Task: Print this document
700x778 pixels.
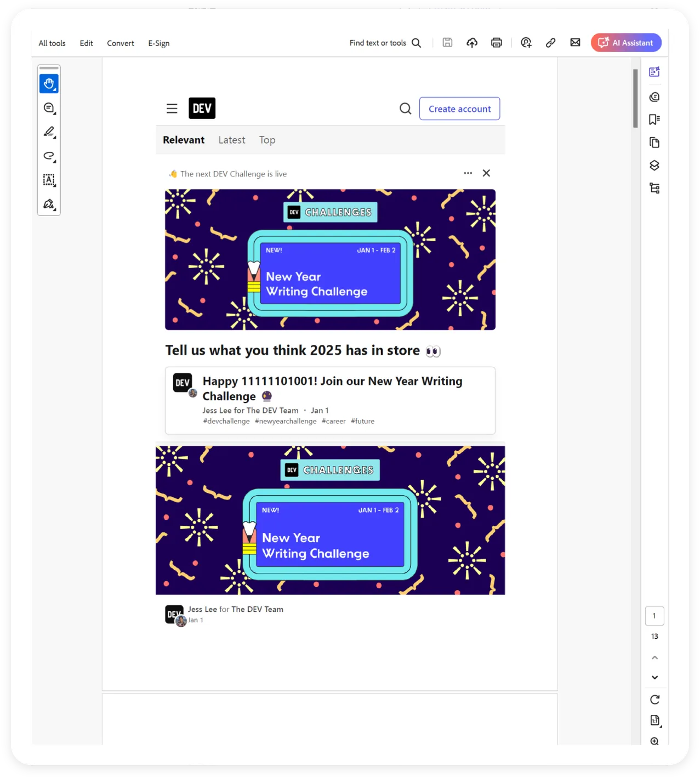Action: (x=497, y=43)
